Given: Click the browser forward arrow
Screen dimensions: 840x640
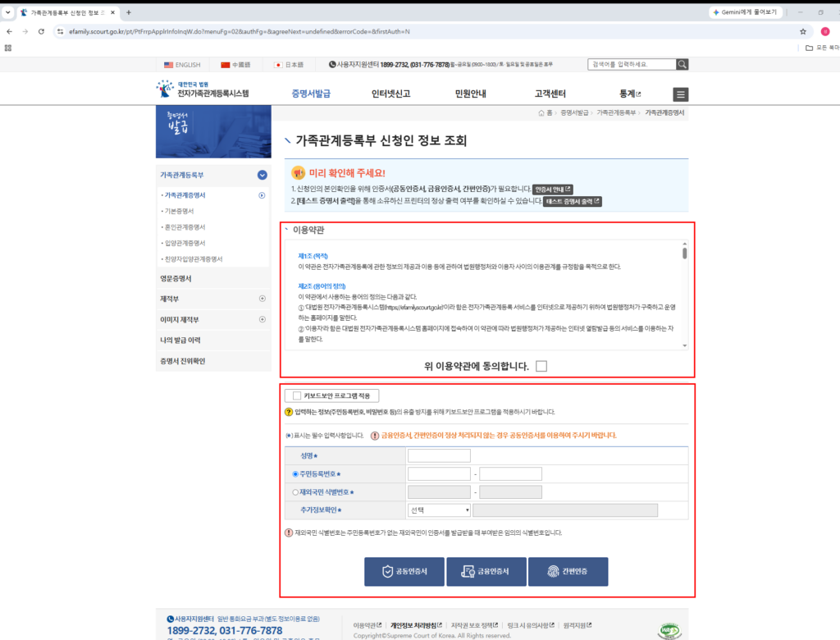Looking at the screenshot, I should [x=25, y=32].
